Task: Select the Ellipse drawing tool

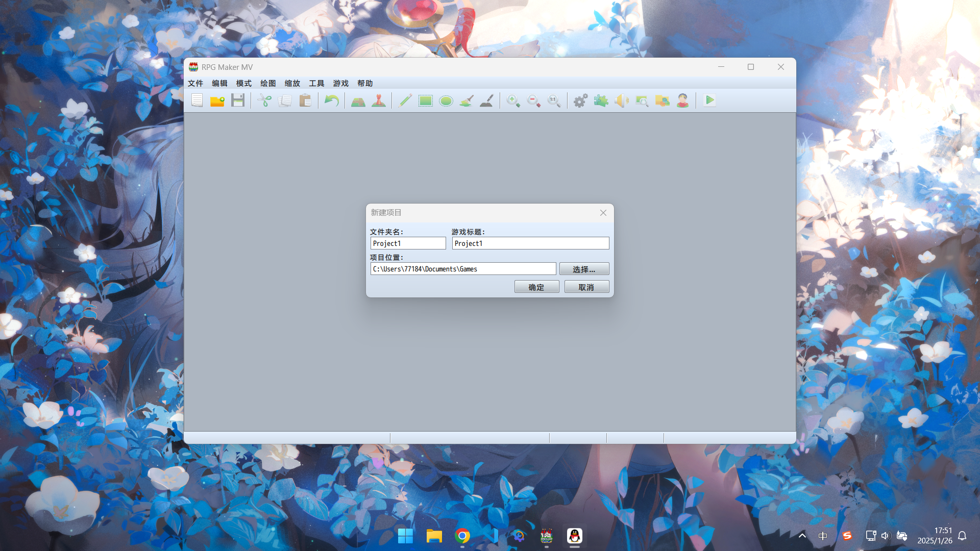Action: pyautogui.click(x=446, y=101)
